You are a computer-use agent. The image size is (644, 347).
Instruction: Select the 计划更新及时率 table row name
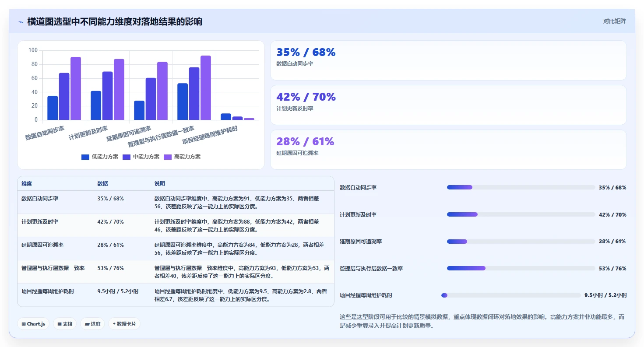[40, 222]
